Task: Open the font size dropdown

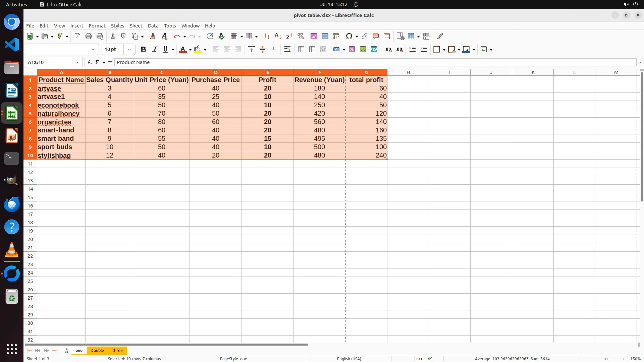Action: click(129, 49)
